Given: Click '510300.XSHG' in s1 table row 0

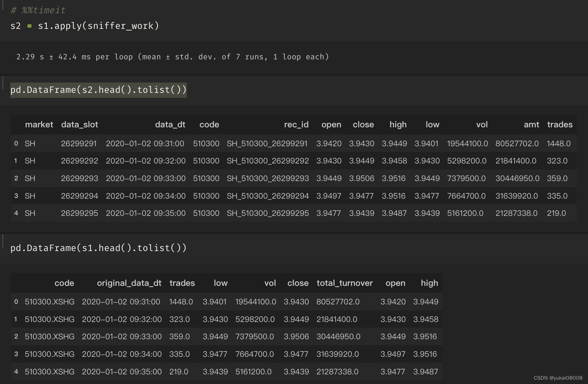Looking at the screenshot, I should pos(50,302).
